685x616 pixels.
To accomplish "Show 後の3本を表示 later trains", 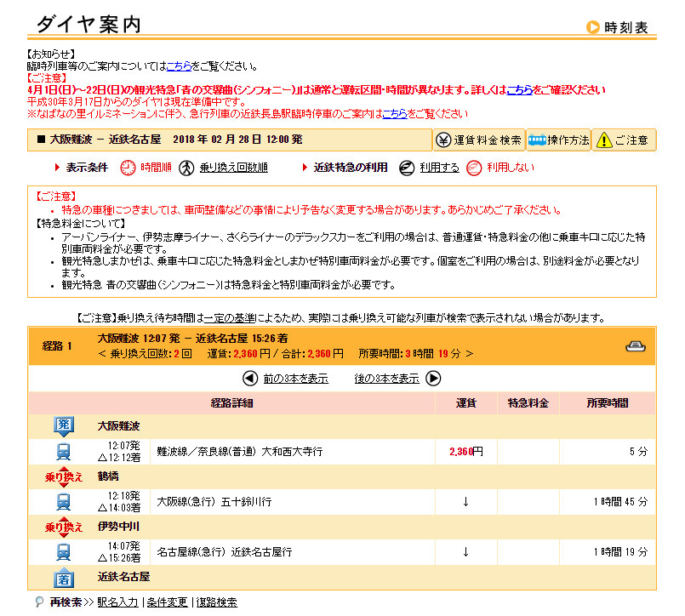I will point(386,379).
